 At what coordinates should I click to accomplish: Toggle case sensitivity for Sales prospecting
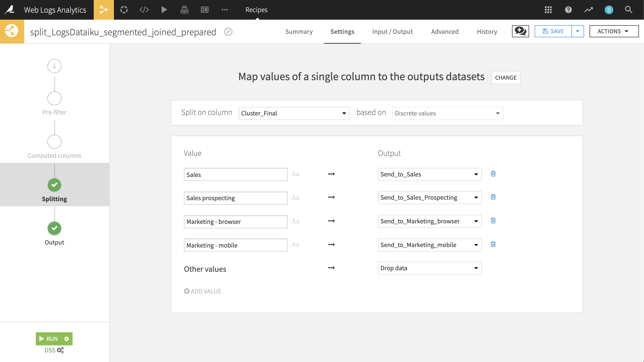(x=295, y=197)
